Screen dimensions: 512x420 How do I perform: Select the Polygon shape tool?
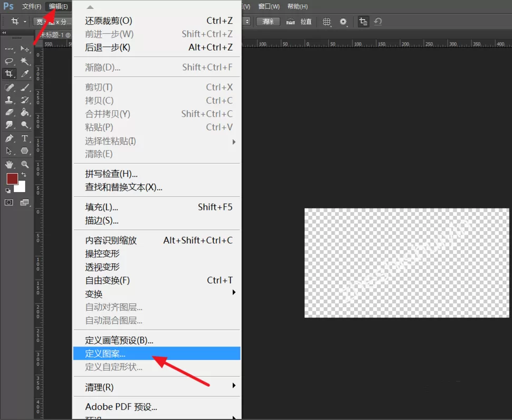[x=24, y=151]
